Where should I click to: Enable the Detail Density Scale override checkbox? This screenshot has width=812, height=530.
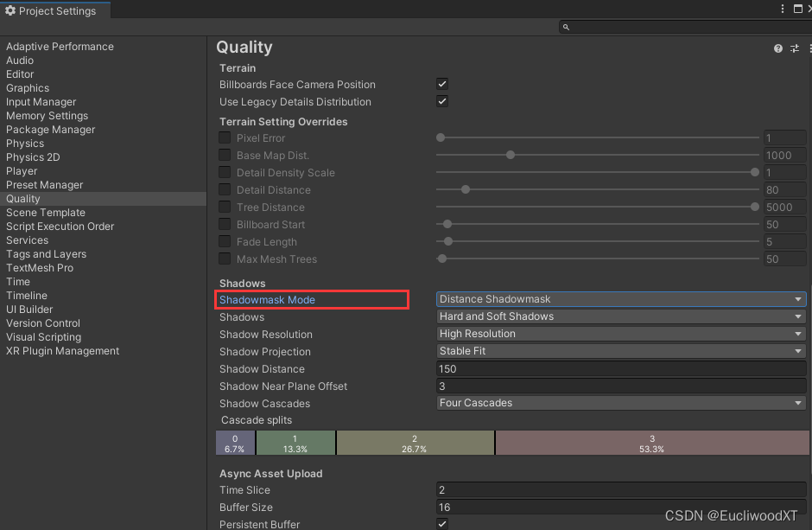(225, 173)
